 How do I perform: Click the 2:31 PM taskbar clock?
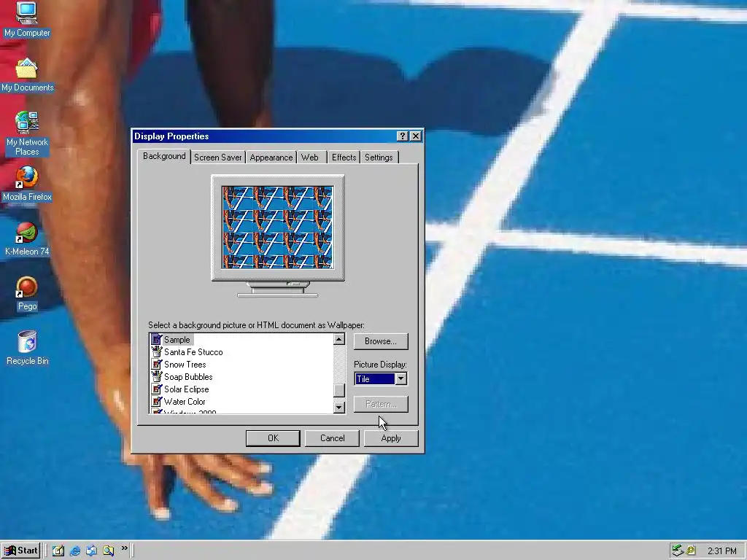(721, 551)
